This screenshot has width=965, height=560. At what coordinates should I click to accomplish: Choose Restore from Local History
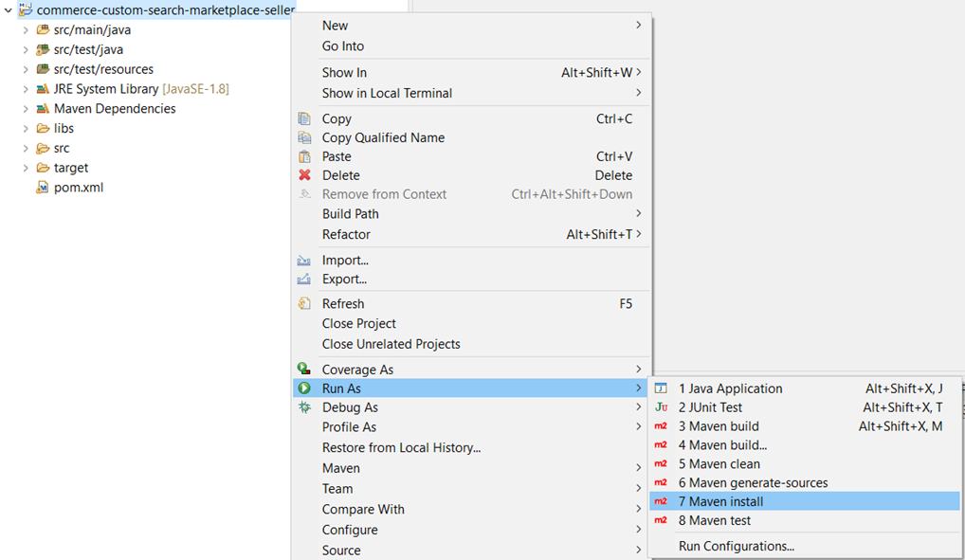401,447
